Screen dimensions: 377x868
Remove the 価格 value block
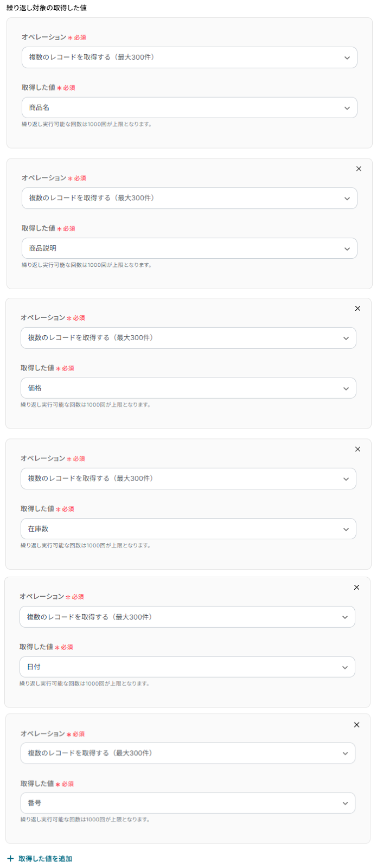coord(357,309)
